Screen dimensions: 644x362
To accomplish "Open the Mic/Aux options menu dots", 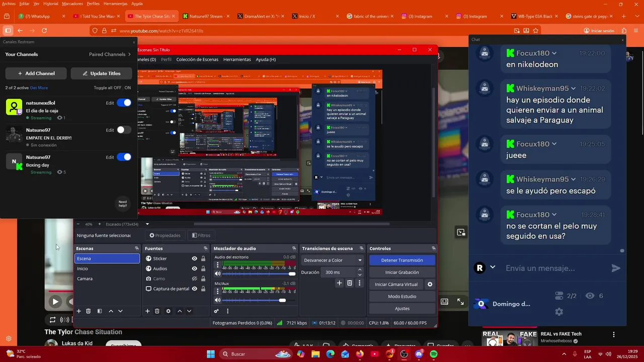I will pyautogui.click(x=217, y=292).
